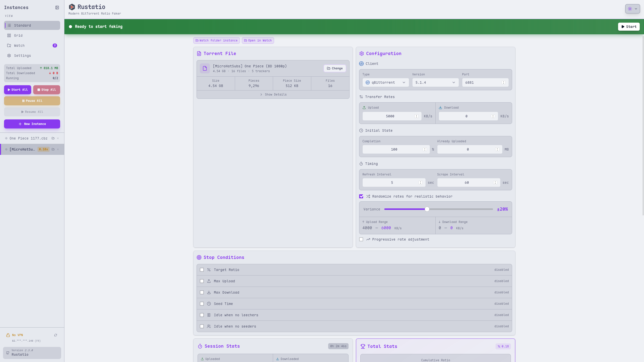Click the torrent file icon for MicroHatSubs
The image size is (644, 362).
click(205, 68)
